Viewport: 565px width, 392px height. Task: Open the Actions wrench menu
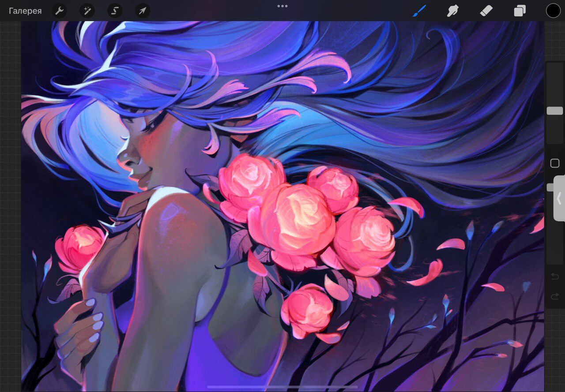(59, 11)
